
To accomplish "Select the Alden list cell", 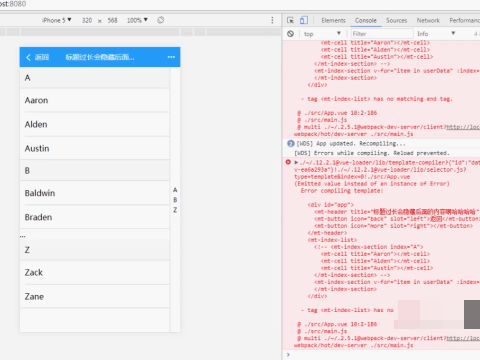I will pos(95,124).
